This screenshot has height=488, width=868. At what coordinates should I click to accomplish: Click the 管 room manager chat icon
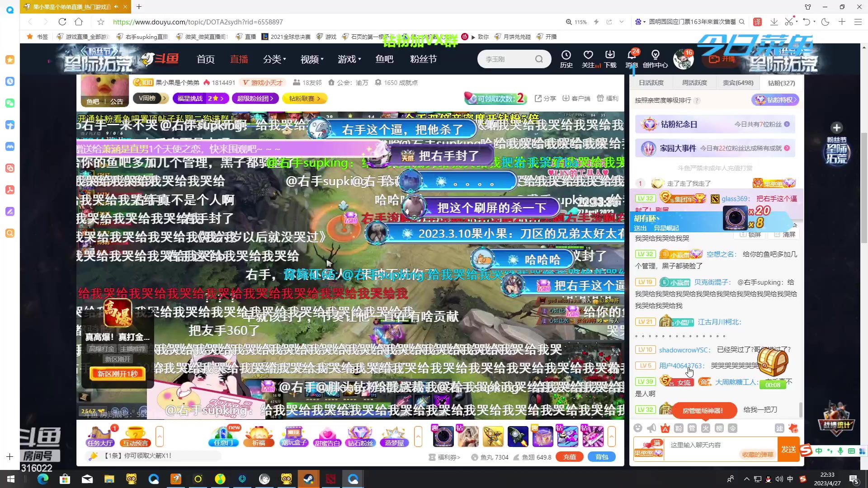(692, 428)
